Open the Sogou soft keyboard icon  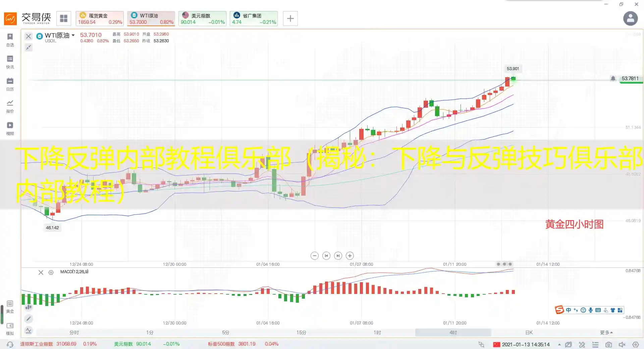(x=598, y=310)
